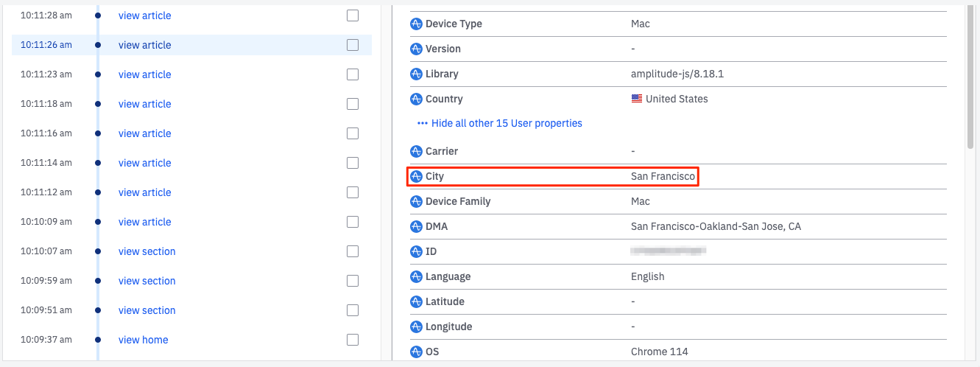Open the view home event
980x367 pixels.
coord(143,340)
